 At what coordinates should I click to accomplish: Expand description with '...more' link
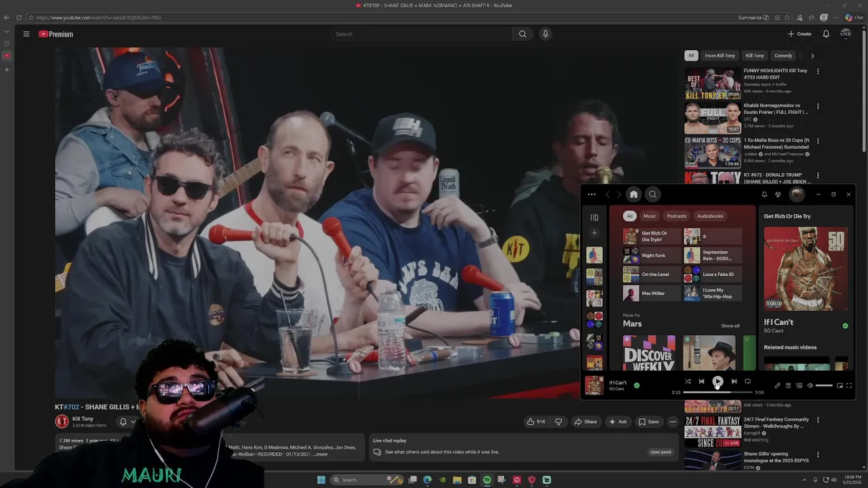click(320, 454)
